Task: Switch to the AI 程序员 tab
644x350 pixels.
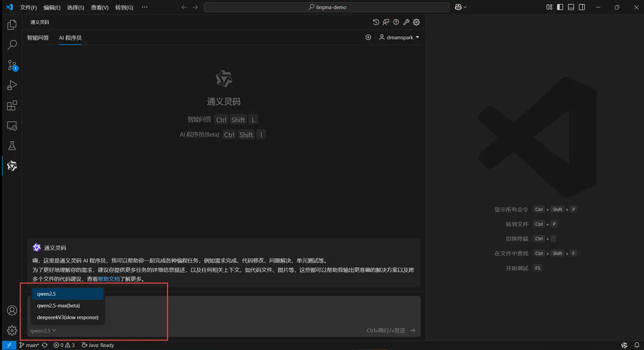Action: coord(70,38)
